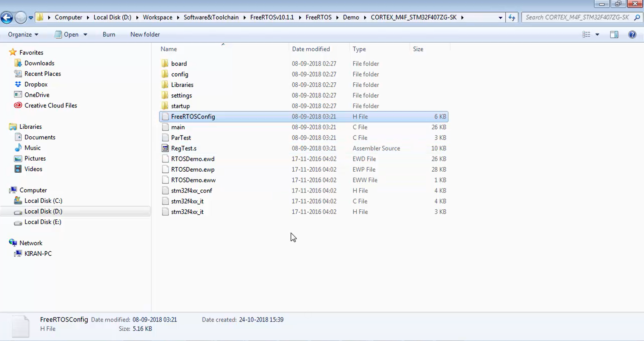644x341 pixels.
Task: Open Network in navigation pane
Action: click(x=31, y=243)
